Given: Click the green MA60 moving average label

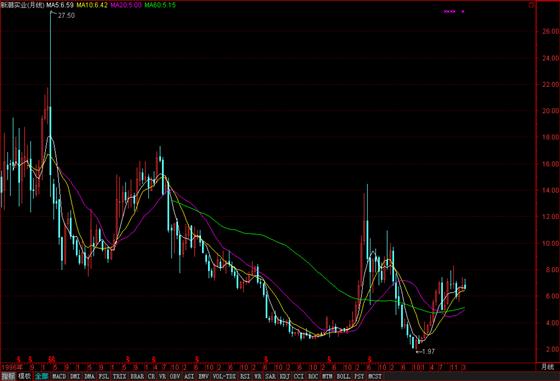Looking at the screenshot, I should coord(160,5).
